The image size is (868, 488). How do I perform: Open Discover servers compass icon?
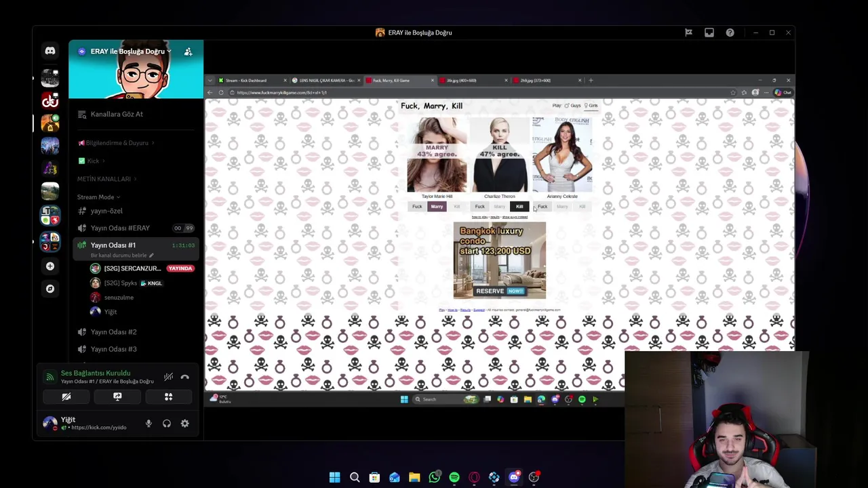point(50,289)
